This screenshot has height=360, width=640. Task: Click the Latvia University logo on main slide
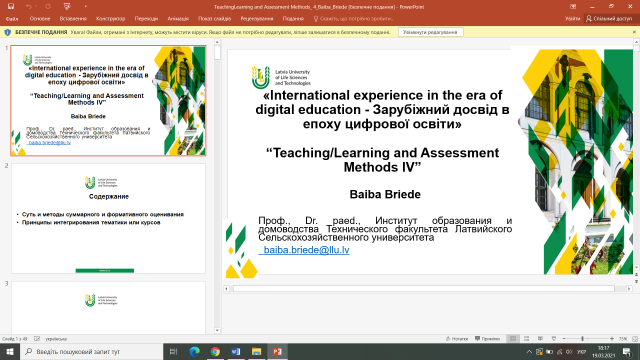coord(281,78)
